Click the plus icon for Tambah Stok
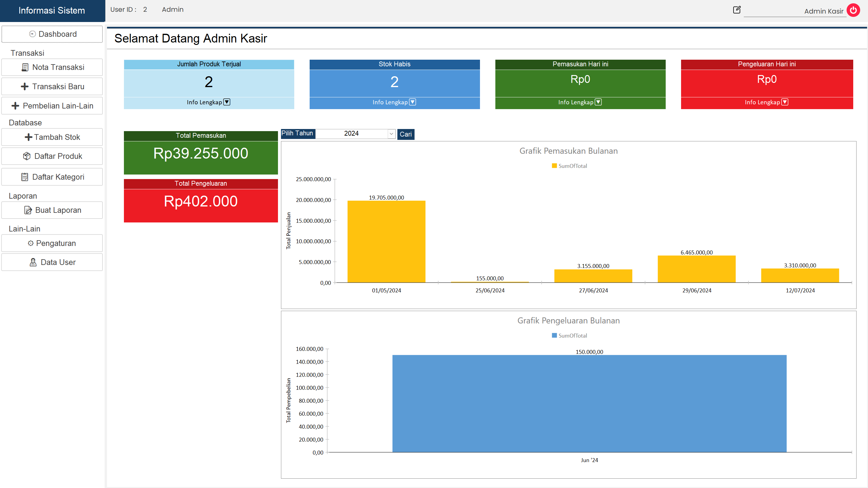The image size is (868, 488). point(28,137)
